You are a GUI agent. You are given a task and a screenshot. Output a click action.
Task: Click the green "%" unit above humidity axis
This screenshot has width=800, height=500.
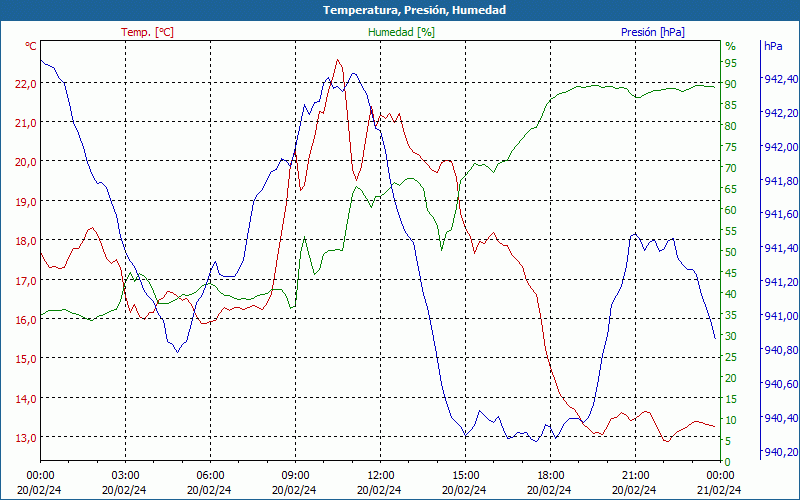click(x=731, y=46)
